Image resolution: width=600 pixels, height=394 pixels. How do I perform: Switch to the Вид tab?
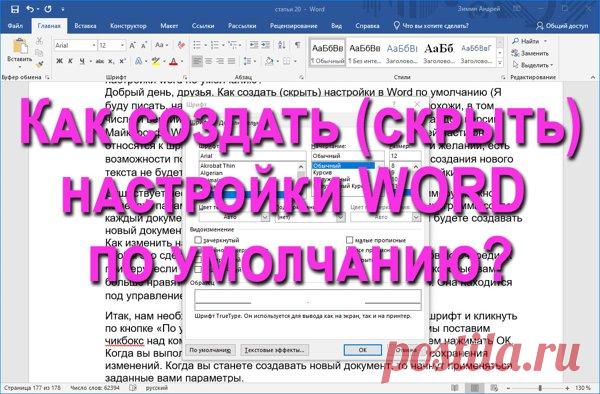pyautogui.click(x=336, y=26)
